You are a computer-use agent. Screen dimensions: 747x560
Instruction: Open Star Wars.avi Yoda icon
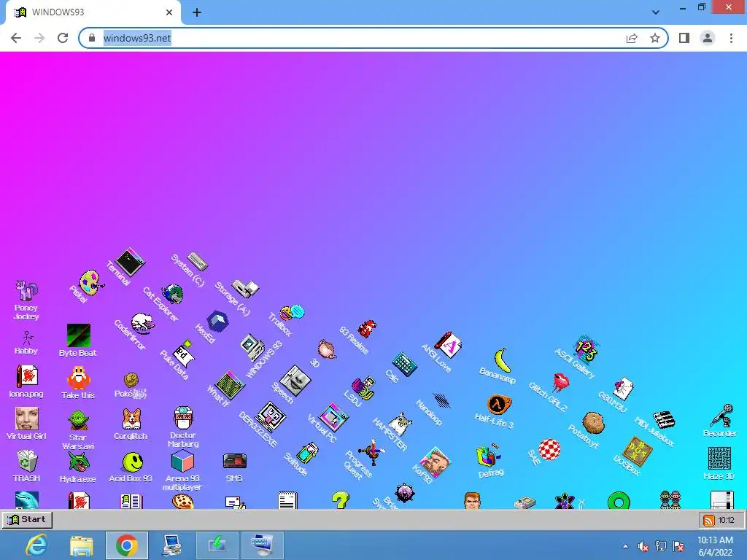(x=77, y=421)
